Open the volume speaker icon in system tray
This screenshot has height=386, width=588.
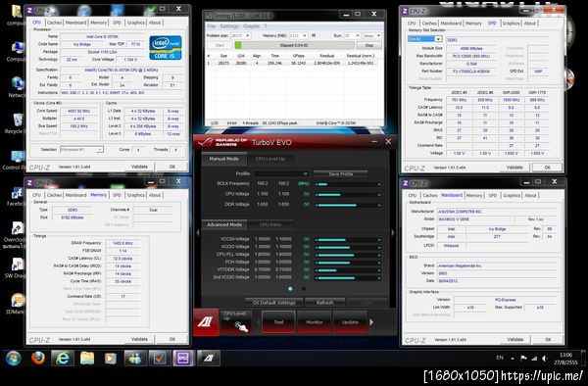coord(545,359)
